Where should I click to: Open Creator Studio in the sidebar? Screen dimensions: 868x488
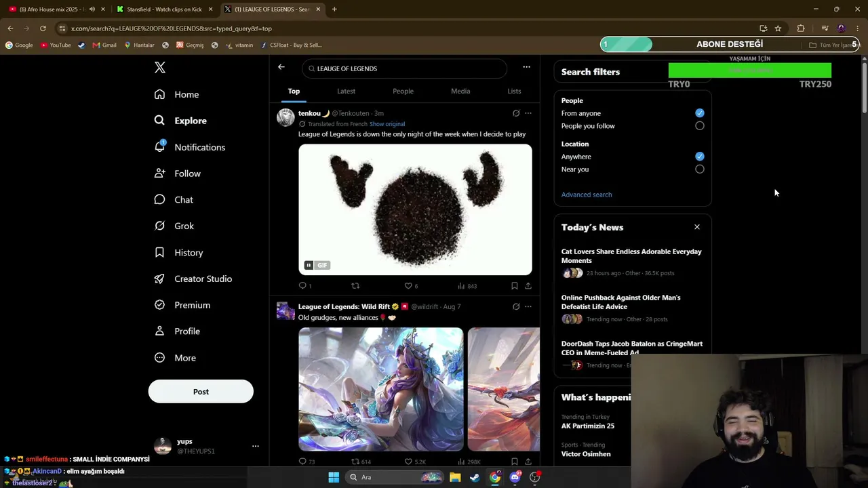coord(193,279)
